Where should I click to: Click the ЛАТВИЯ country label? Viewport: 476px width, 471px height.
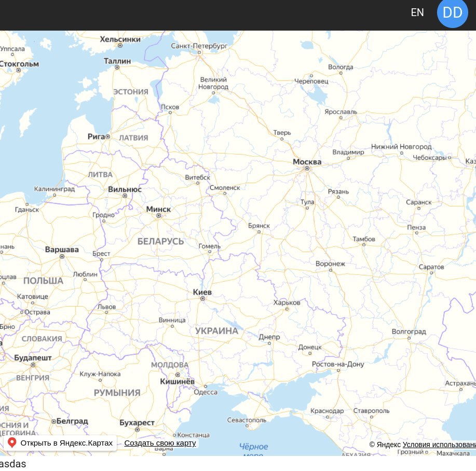point(133,137)
